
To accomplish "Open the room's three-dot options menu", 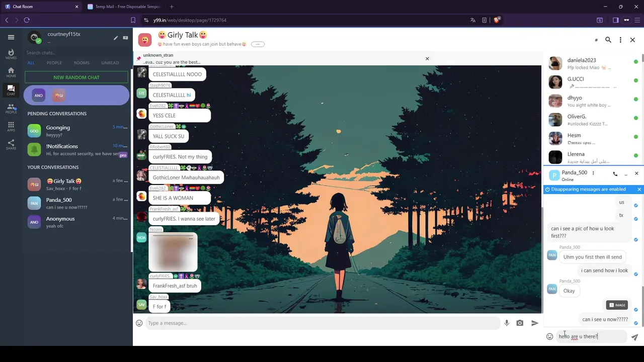I will point(620,40).
